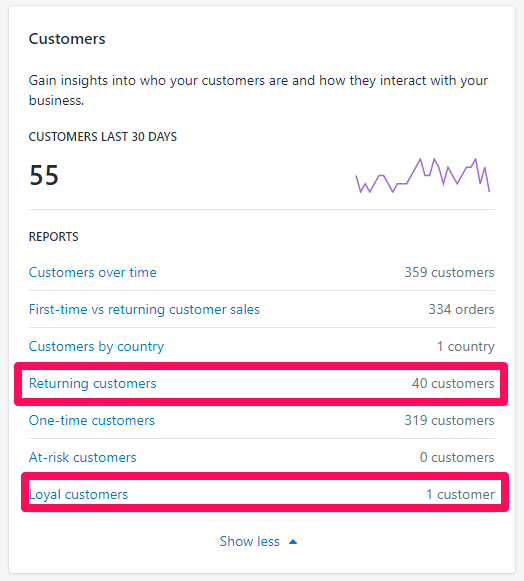The image size is (524, 581).
Task: Click the purple customers sparkline chart
Action: click(x=422, y=175)
